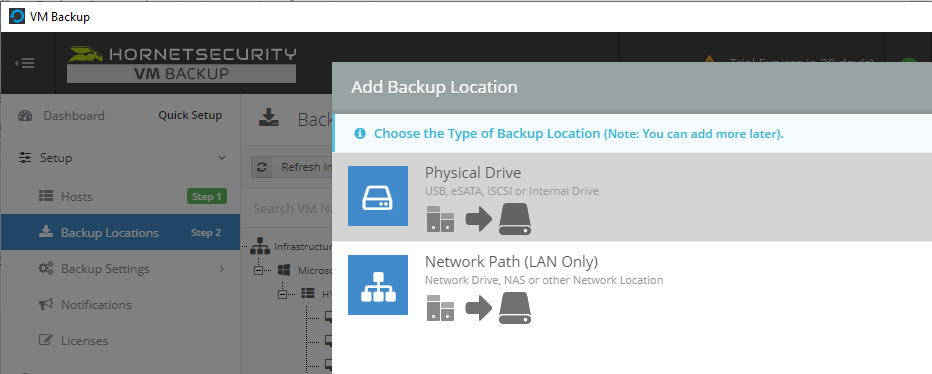Click the Notifications megaphone icon
This screenshot has height=374, width=932.
[46, 304]
